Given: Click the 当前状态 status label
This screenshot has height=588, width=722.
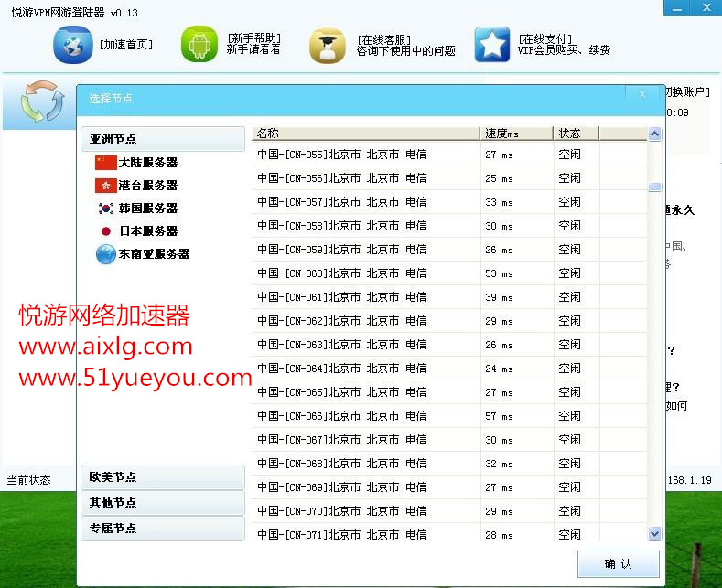Looking at the screenshot, I should click(28, 480).
